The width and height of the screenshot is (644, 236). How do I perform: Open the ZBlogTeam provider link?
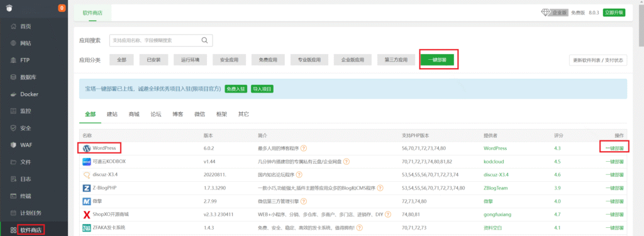pos(496,188)
